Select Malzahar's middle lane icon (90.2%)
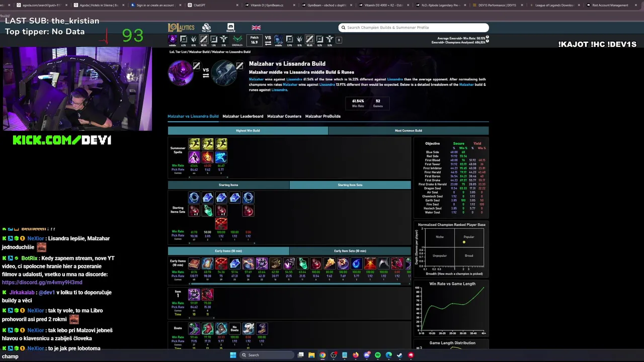Screen dimensions: 644x362 tap(204, 39)
